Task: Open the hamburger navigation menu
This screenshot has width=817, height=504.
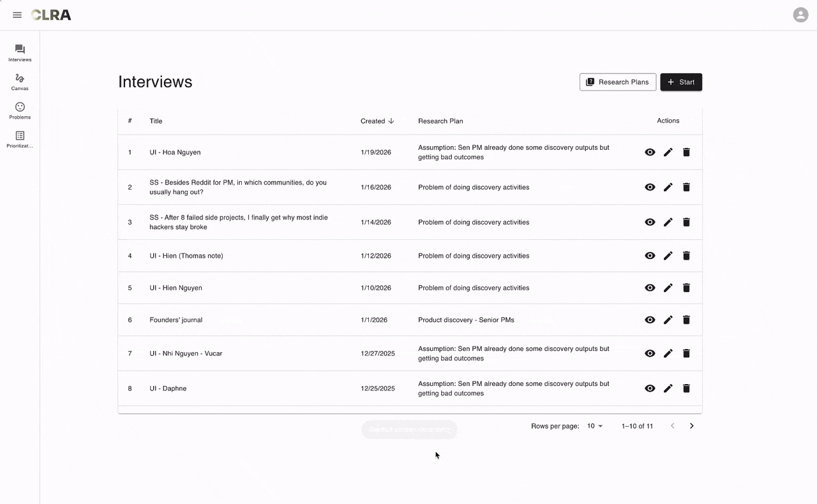Action: tap(17, 15)
